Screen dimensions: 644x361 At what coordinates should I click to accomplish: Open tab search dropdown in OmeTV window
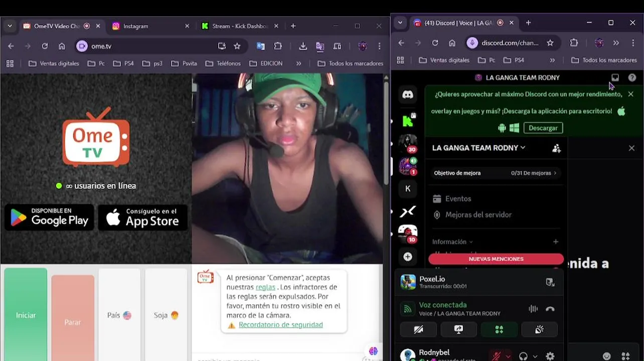(10, 26)
